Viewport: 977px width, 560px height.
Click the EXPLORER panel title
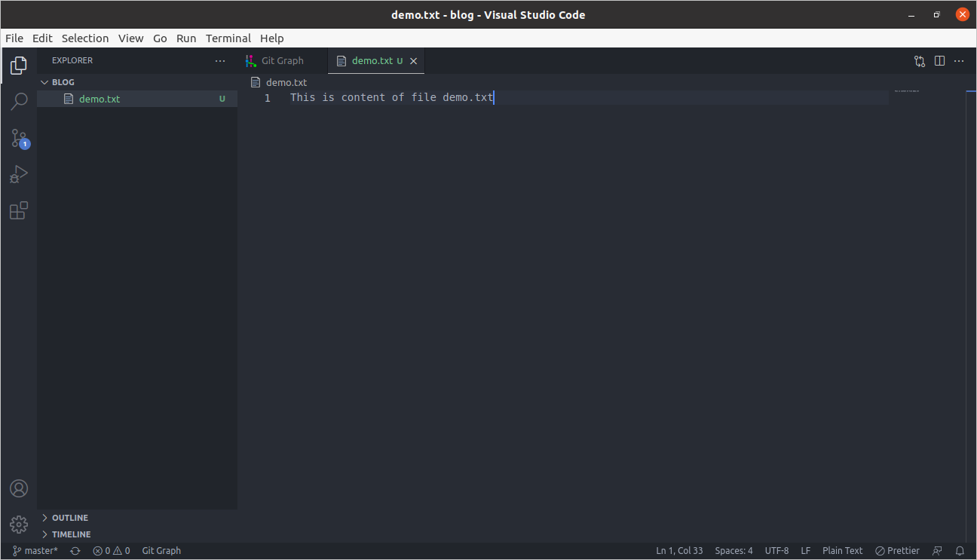tap(72, 60)
